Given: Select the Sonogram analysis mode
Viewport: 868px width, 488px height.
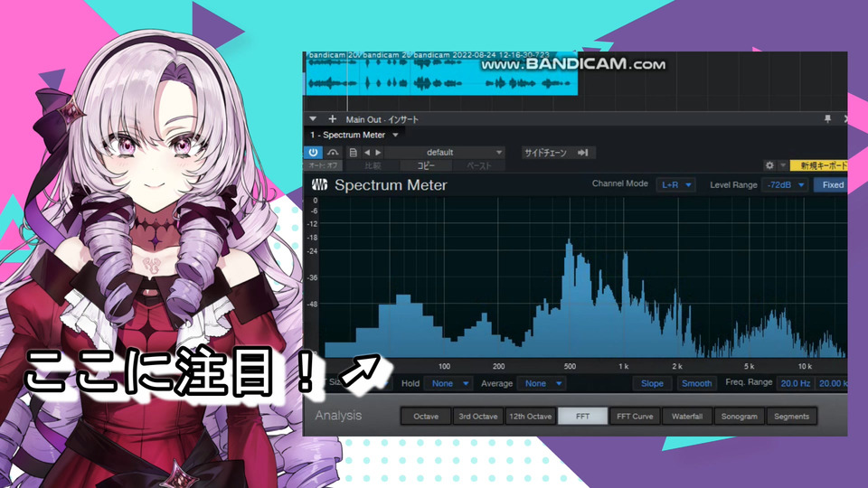Looking at the screenshot, I should (x=739, y=416).
